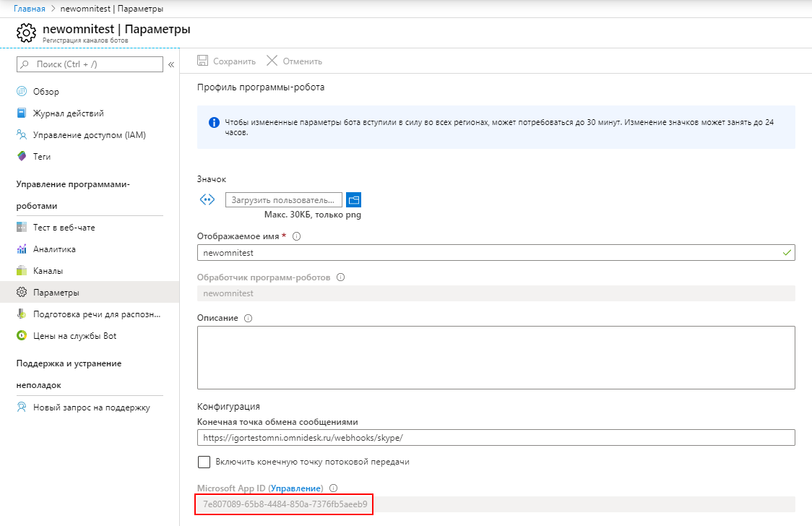Click the Сохранить save icon
Screen dimensions: 812x526
202,61
